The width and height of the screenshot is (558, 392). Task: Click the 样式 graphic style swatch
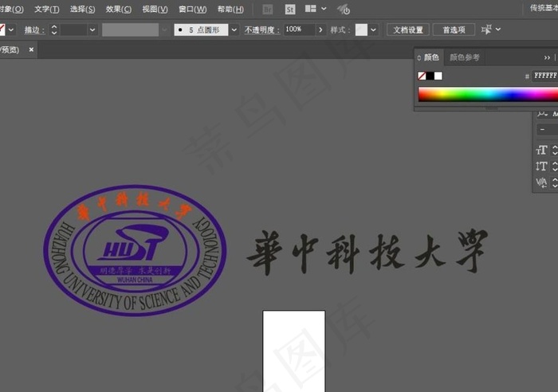click(361, 30)
